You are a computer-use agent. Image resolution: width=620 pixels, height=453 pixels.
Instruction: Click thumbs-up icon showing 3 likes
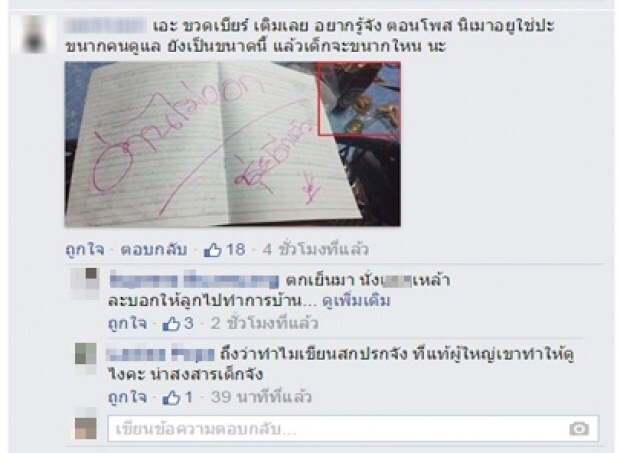point(171,324)
